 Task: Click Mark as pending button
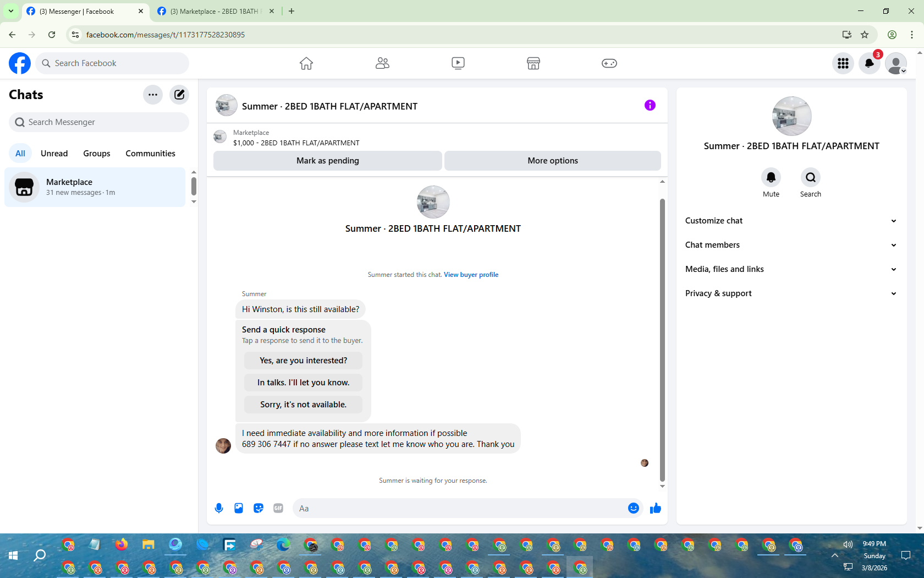point(328,161)
